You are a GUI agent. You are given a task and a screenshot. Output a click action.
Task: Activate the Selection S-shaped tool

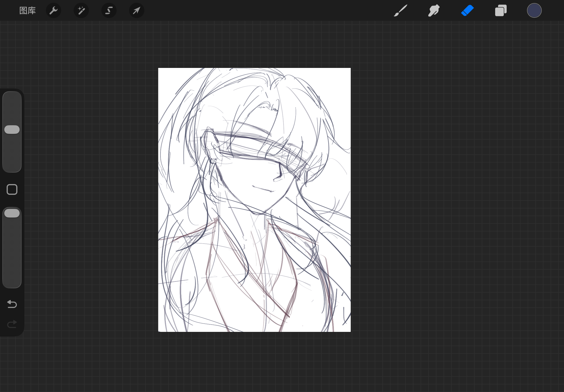coord(109,11)
